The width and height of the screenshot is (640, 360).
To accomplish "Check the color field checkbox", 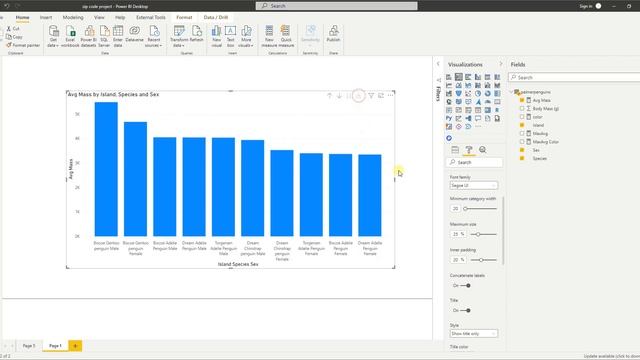I will [522, 117].
